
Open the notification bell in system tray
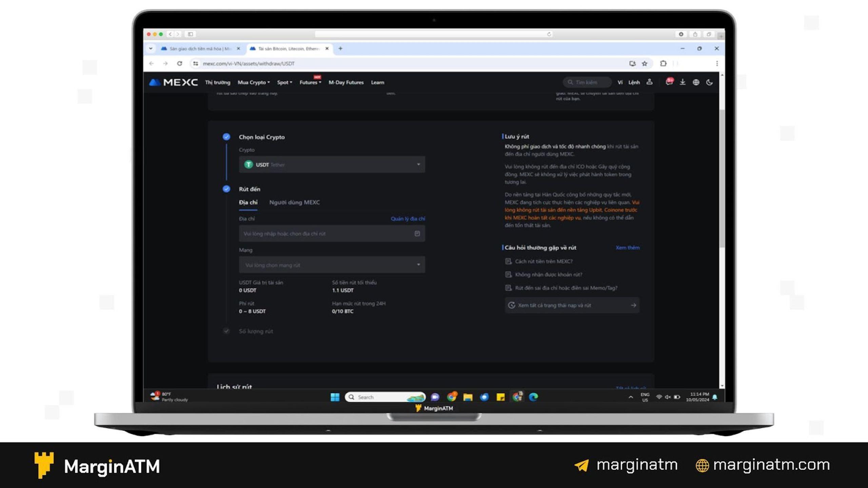(715, 397)
